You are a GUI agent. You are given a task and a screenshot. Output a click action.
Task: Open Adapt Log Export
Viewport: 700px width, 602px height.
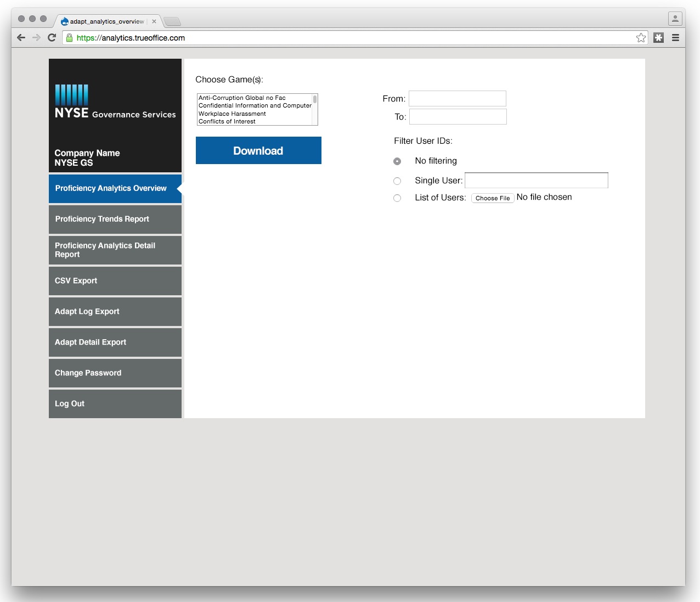coord(115,311)
